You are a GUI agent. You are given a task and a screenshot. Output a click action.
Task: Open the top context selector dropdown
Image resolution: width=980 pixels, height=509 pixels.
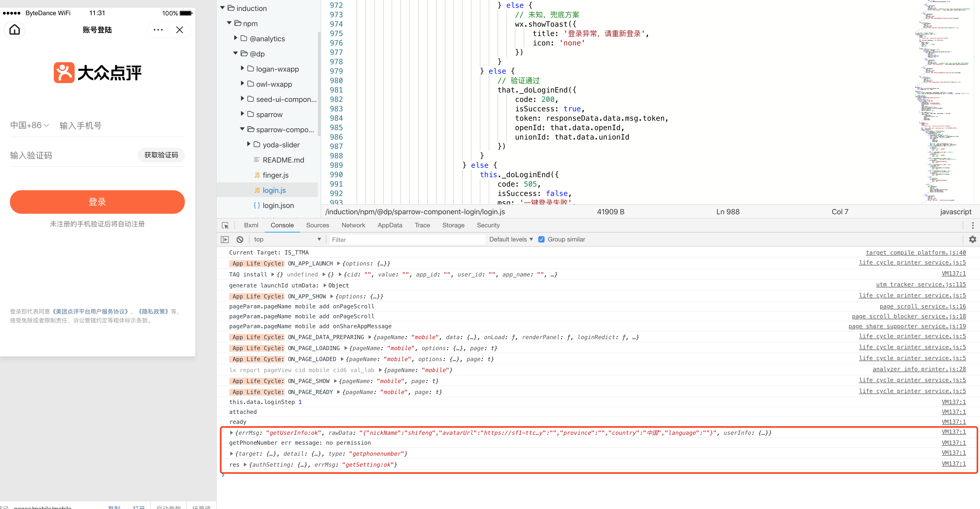pyautogui.click(x=288, y=239)
